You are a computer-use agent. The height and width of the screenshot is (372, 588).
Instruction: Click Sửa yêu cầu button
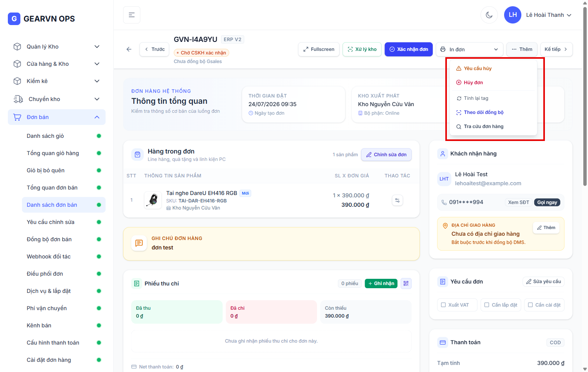[543, 282]
